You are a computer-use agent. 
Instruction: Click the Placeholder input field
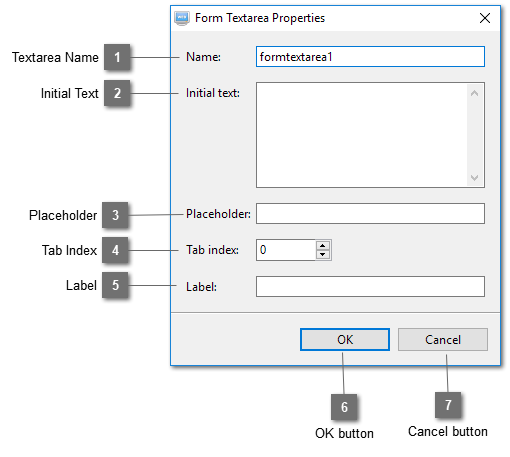pyautogui.click(x=370, y=214)
